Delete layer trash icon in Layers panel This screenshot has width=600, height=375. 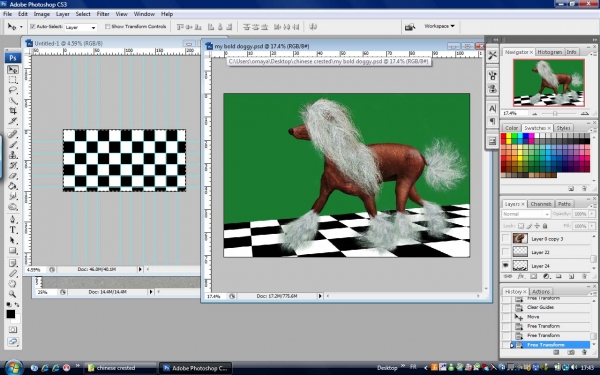(584, 276)
